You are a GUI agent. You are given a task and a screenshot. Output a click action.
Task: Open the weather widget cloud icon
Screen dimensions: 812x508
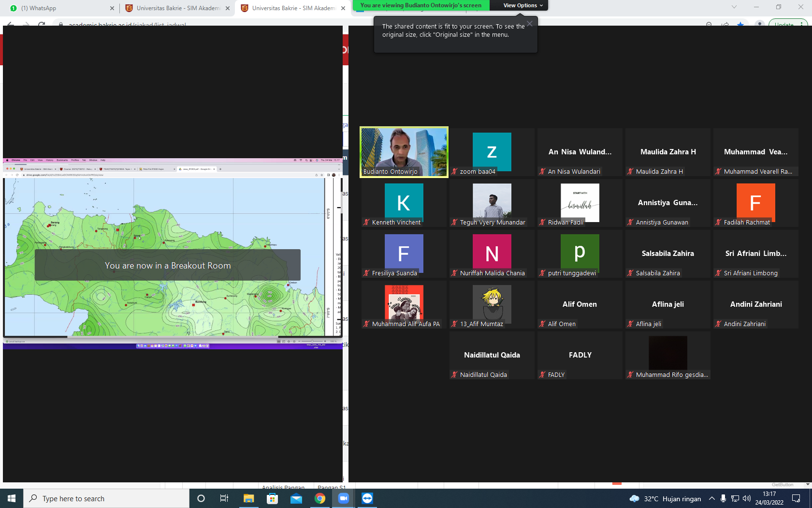(634, 498)
